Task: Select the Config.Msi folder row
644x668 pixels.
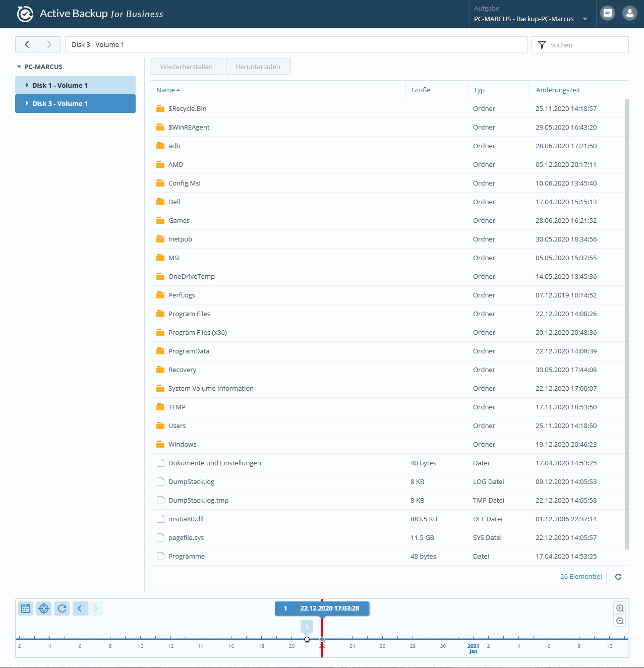Action: (387, 183)
